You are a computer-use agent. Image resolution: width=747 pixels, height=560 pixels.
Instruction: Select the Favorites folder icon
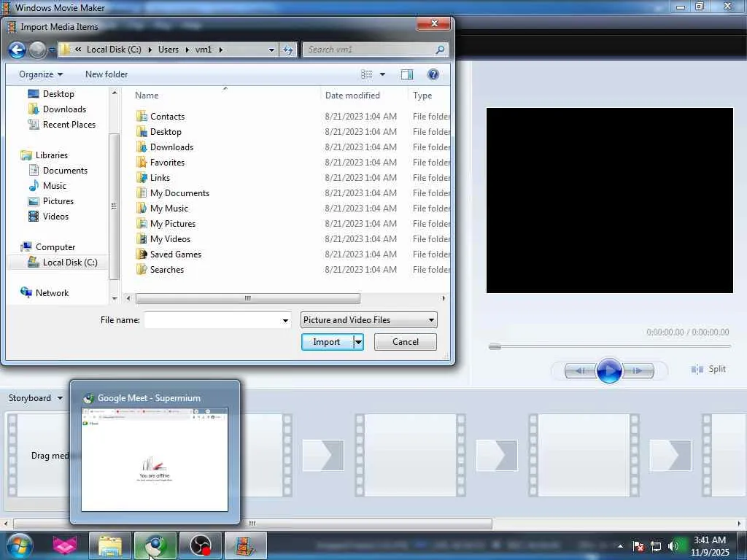click(142, 163)
